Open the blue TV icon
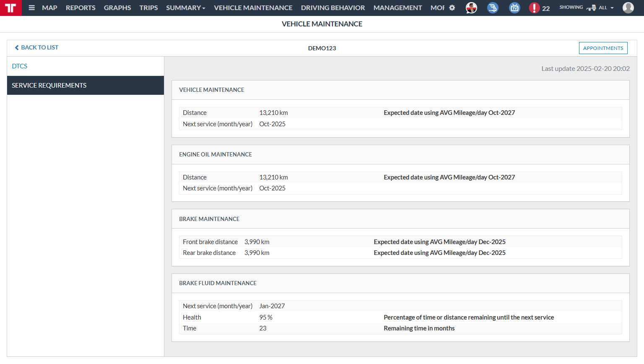Screen dimensions: 644x364 tap(514, 8)
